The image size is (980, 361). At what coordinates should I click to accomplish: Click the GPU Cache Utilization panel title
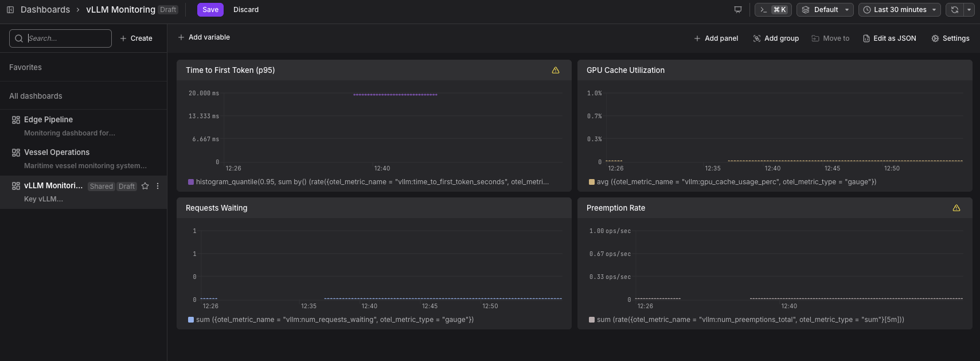pyautogui.click(x=626, y=70)
